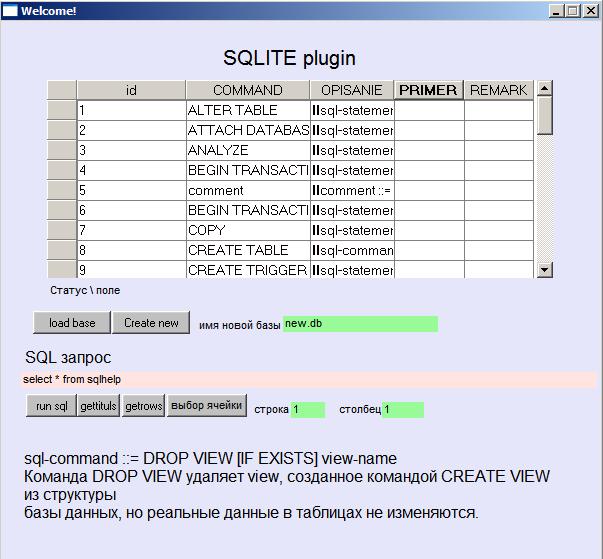
Task: Select the comment command cell
Action: coord(248,190)
